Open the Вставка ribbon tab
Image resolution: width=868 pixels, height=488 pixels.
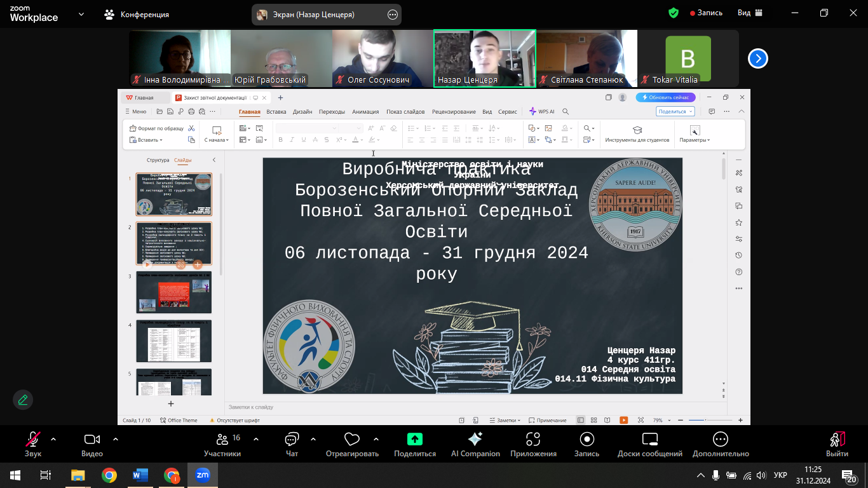pos(276,112)
